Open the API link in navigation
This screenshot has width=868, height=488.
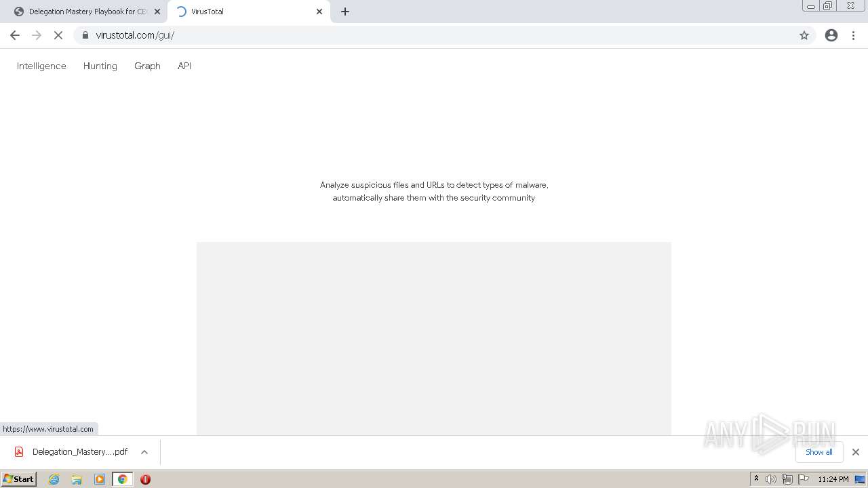pos(184,66)
